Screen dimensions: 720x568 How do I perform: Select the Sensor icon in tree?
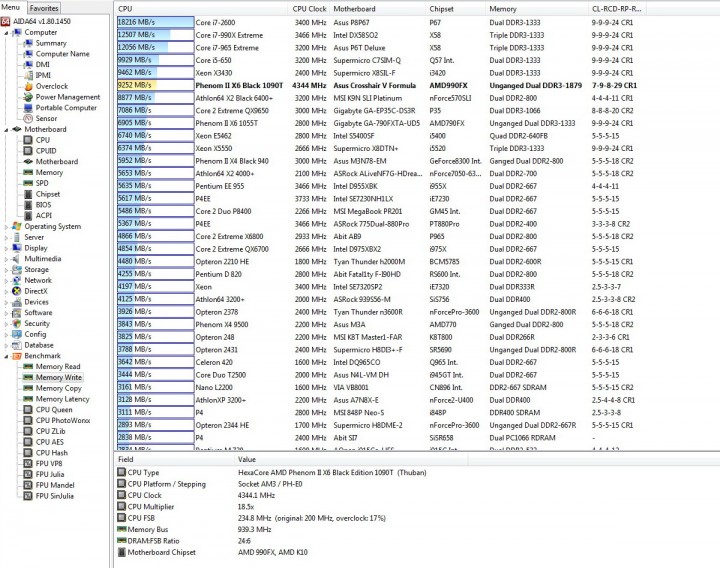click(x=28, y=118)
